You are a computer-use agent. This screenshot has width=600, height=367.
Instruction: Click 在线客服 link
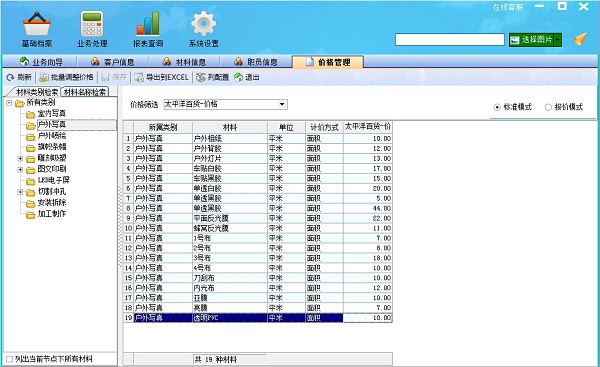pos(507,7)
